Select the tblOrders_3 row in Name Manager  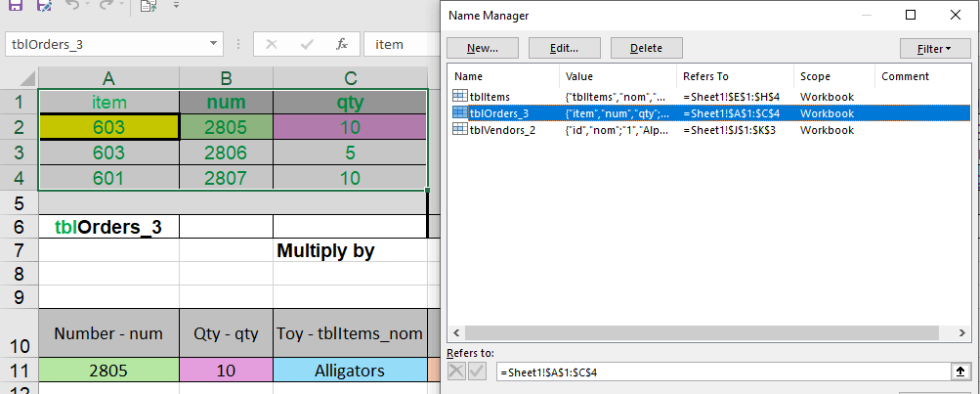(709, 113)
